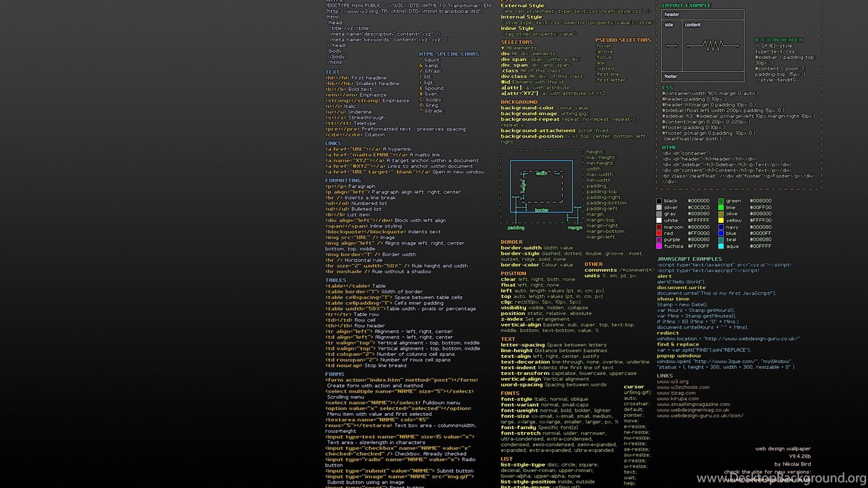Click the 'IE FIX IN HEADER' heading
This screenshot has height=488, width=868.
click(x=778, y=40)
